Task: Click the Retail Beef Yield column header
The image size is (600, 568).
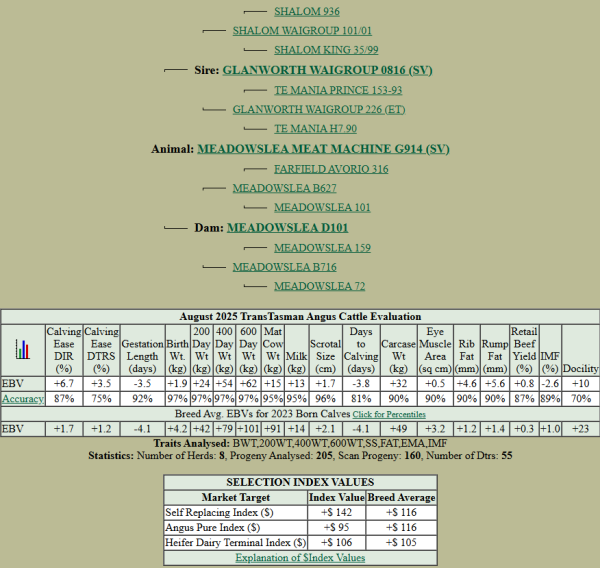Action: coord(524,350)
